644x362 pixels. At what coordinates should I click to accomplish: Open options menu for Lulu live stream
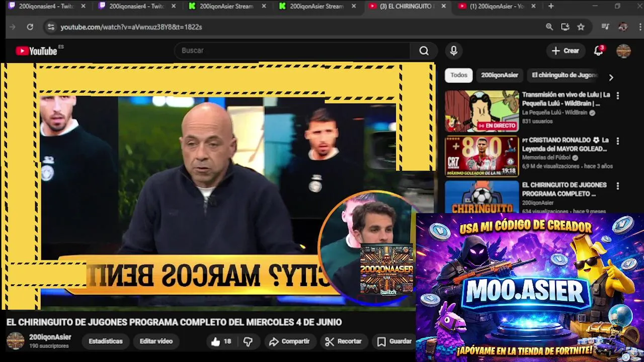coord(618,96)
